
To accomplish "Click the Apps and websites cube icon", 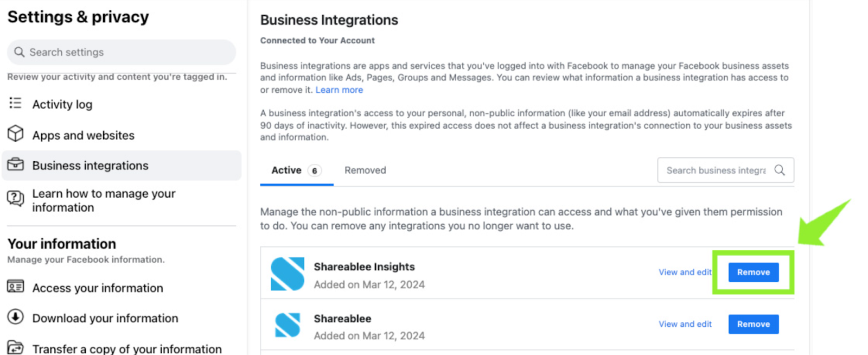I will [x=16, y=134].
